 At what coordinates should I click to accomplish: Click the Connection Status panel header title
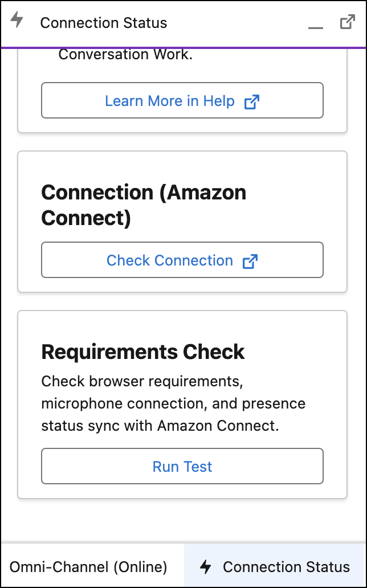[x=104, y=23]
